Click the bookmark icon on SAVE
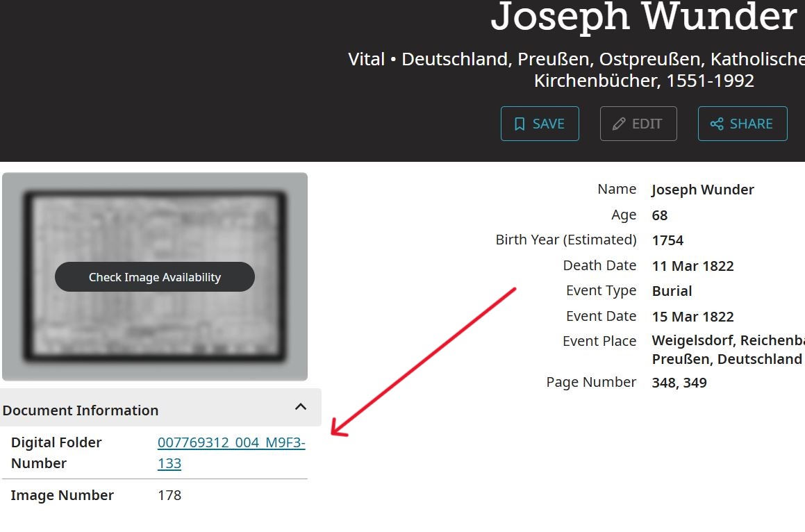The width and height of the screenshot is (805, 532). click(x=520, y=124)
